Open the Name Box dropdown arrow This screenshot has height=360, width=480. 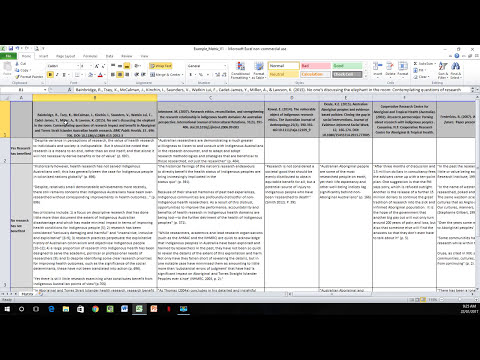[45, 90]
